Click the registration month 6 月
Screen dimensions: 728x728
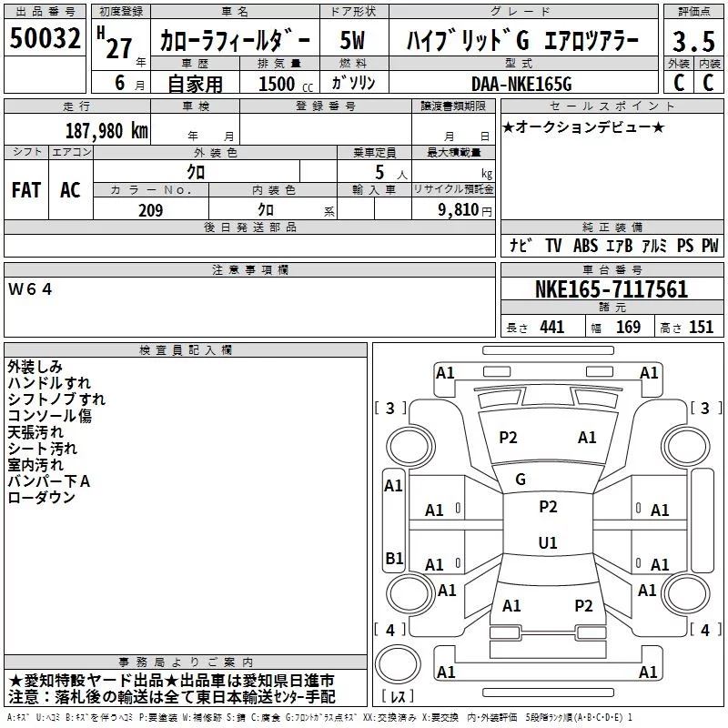coord(130,83)
